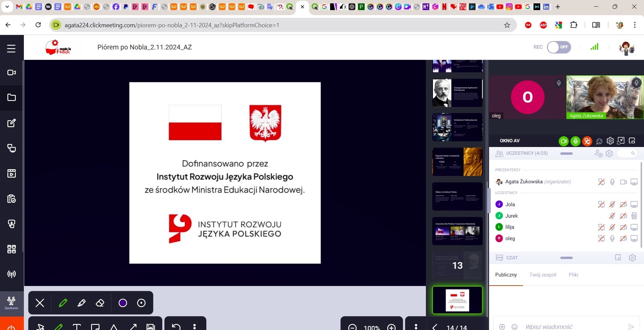Open the breakout rooms grid icon in the sidebar
Image resolution: width=644 pixels, height=330 pixels.
[11, 249]
